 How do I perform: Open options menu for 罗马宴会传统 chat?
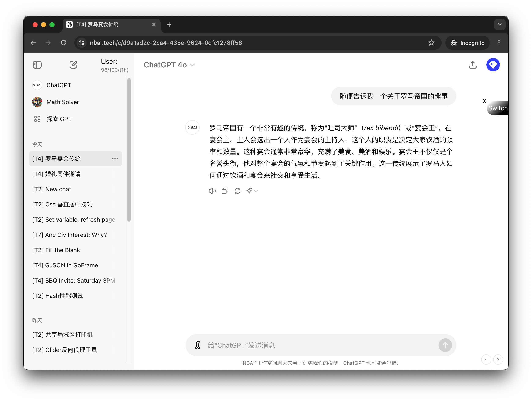pos(115,159)
